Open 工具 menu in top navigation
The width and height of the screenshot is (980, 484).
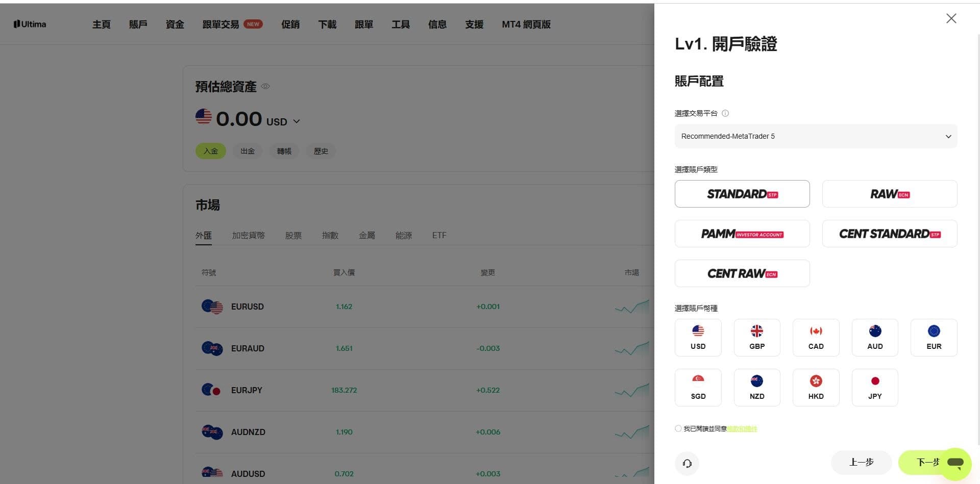[x=401, y=24]
